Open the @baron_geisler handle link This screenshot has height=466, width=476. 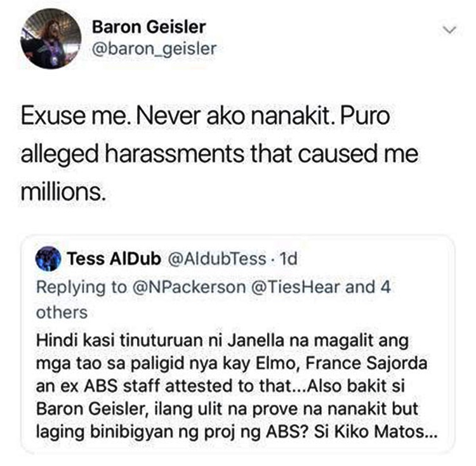pyautogui.click(x=154, y=49)
